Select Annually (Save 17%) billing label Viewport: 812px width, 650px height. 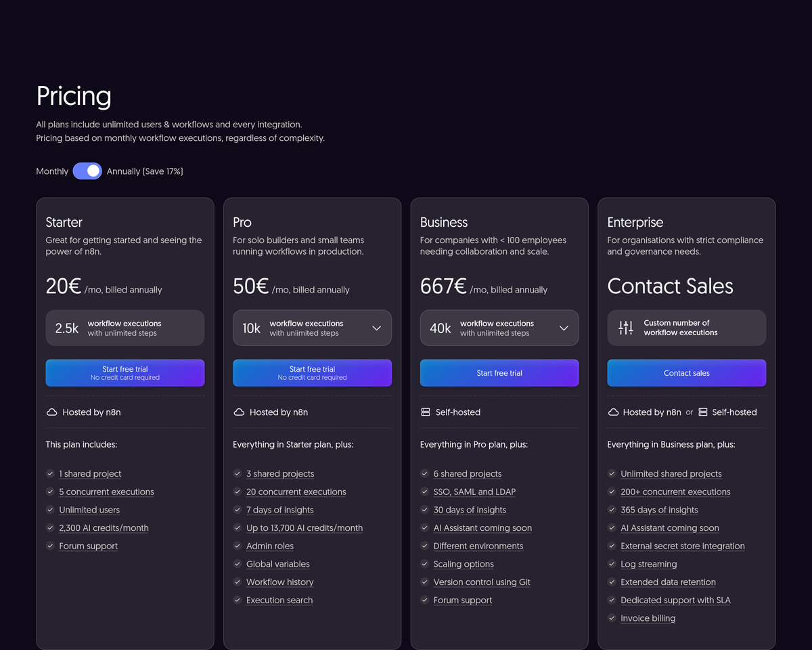[145, 171]
